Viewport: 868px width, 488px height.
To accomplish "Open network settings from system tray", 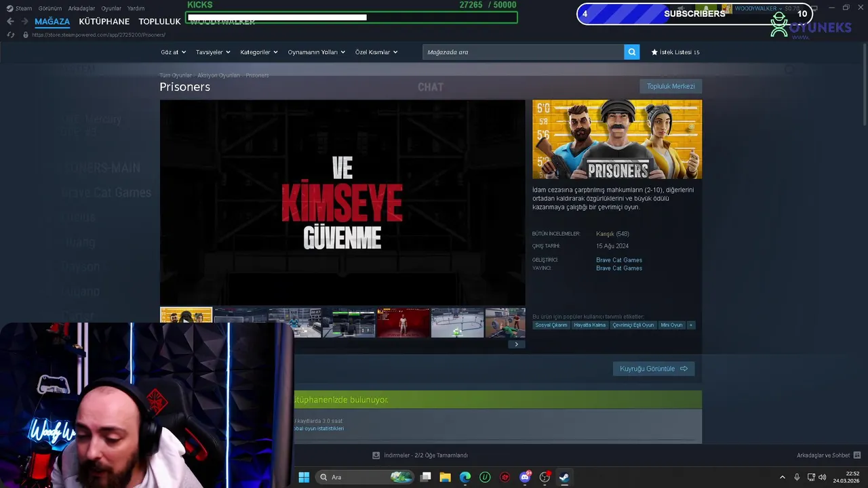I will (x=811, y=477).
